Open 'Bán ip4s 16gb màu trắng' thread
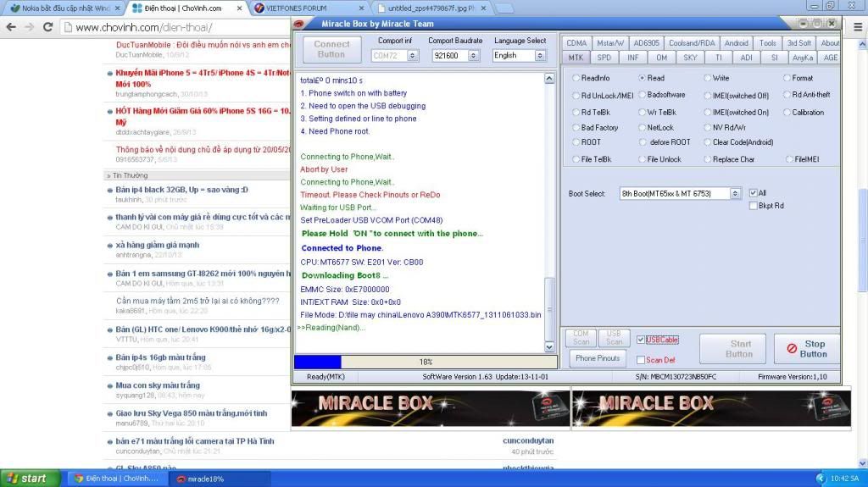The height and width of the screenshot is (487, 868). pyautogui.click(x=160, y=357)
